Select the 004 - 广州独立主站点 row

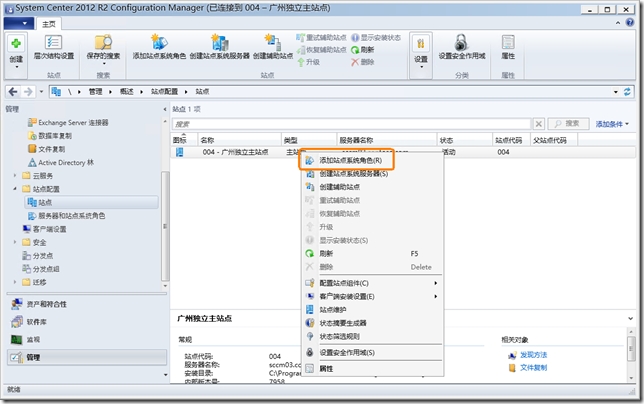tap(402, 152)
